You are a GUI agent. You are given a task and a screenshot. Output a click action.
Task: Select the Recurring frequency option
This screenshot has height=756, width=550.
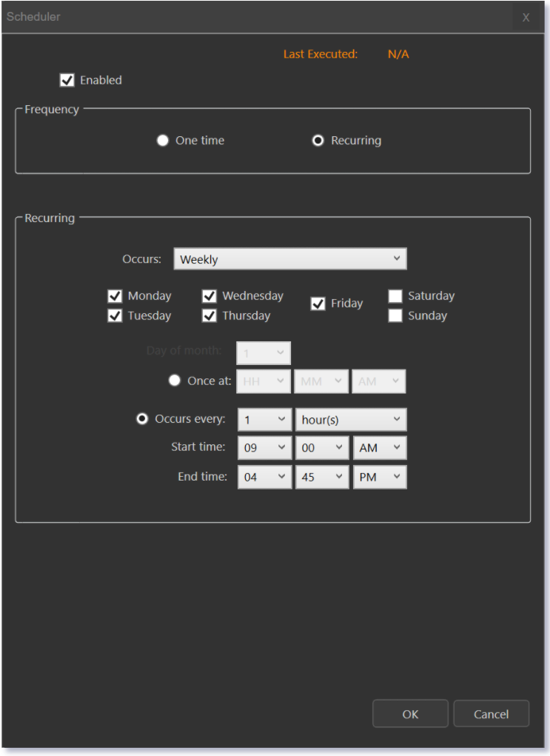318,141
